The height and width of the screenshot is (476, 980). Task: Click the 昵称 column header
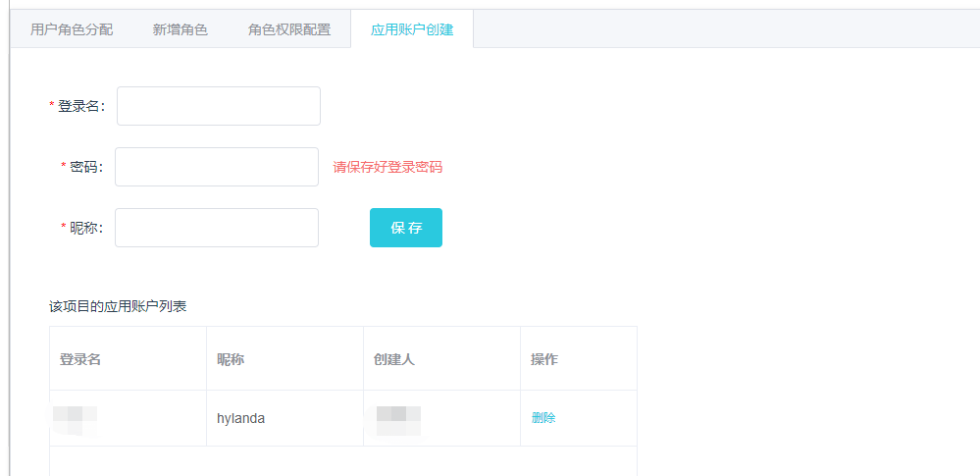click(231, 359)
